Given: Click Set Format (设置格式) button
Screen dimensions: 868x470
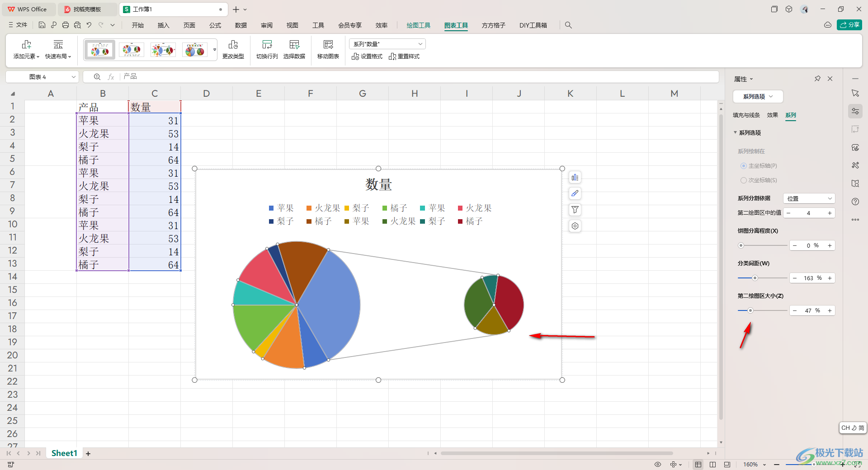Looking at the screenshot, I should point(367,56).
